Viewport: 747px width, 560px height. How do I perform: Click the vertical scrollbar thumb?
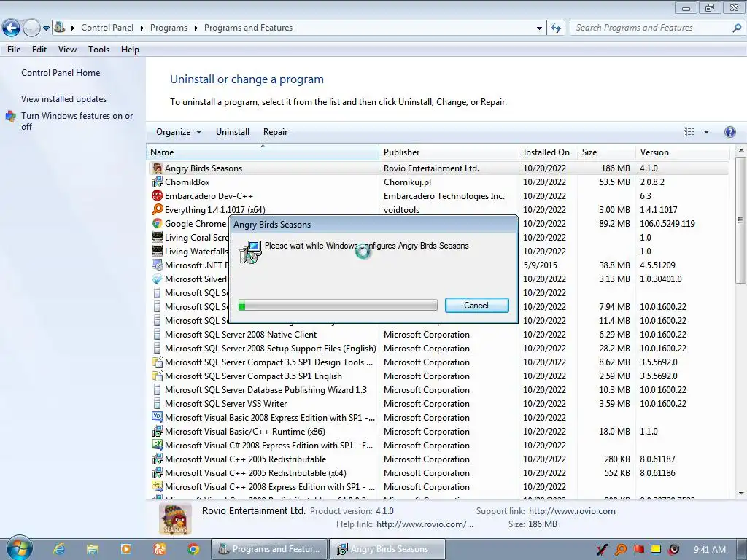pyautogui.click(x=741, y=220)
